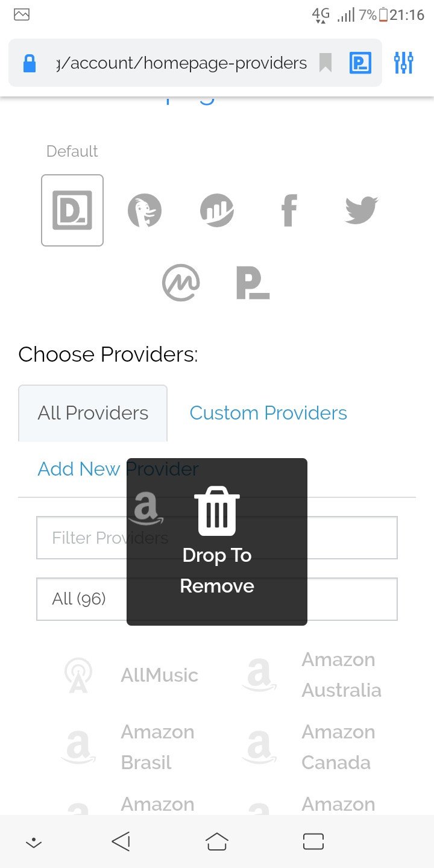
Task: Tap the trash can remove icon
Action: point(217,511)
